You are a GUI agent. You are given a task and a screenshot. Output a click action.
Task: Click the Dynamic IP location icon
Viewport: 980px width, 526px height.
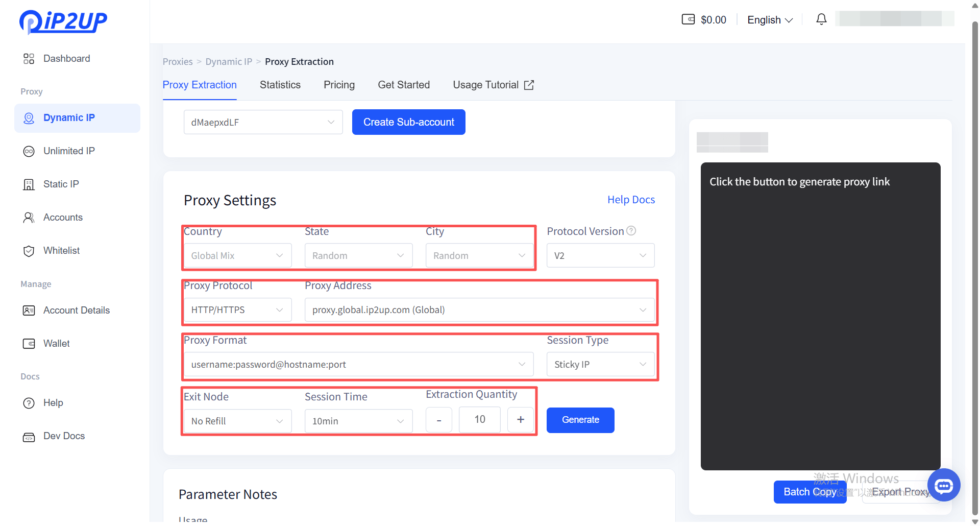pos(29,118)
